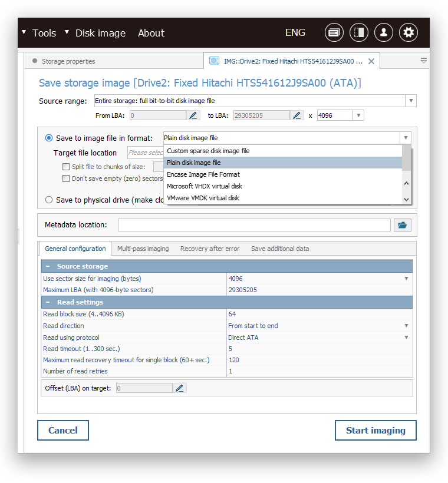Viewport: 448px width, 483px height.
Task: Click the Offset (LBA) on target field
Action: (x=144, y=388)
